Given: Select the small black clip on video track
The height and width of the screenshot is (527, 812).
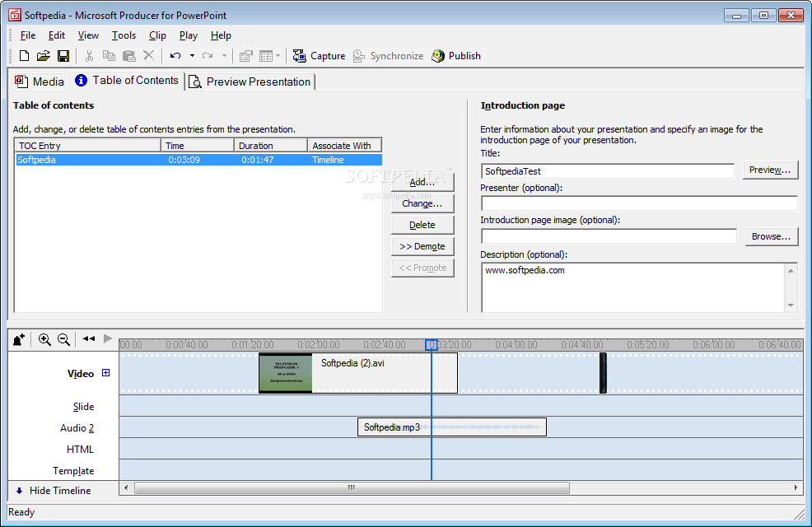Looking at the screenshot, I should click(603, 373).
